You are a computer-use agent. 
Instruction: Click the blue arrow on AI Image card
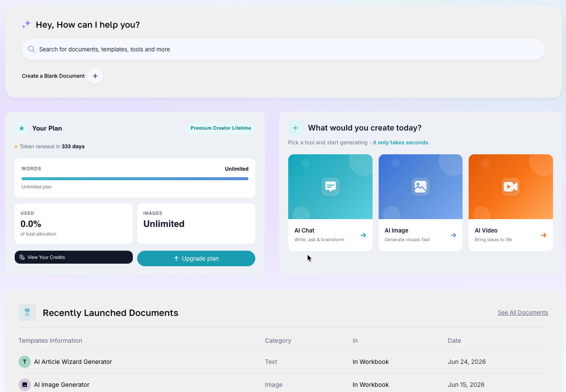pyautogui.click(x=453, y=235)
